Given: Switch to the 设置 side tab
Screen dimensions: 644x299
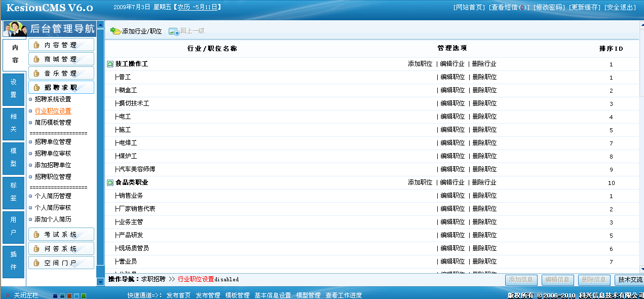Looking at the screenshot, I should 14,88.
